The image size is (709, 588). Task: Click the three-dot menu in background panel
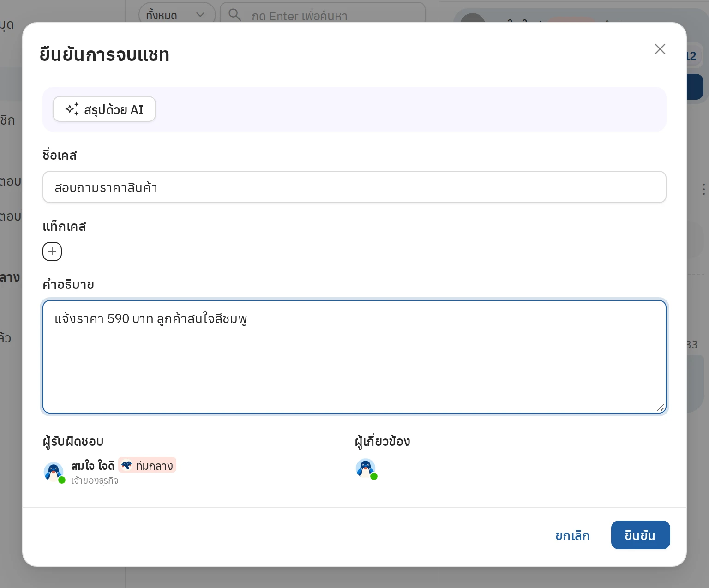pos(703,189)
